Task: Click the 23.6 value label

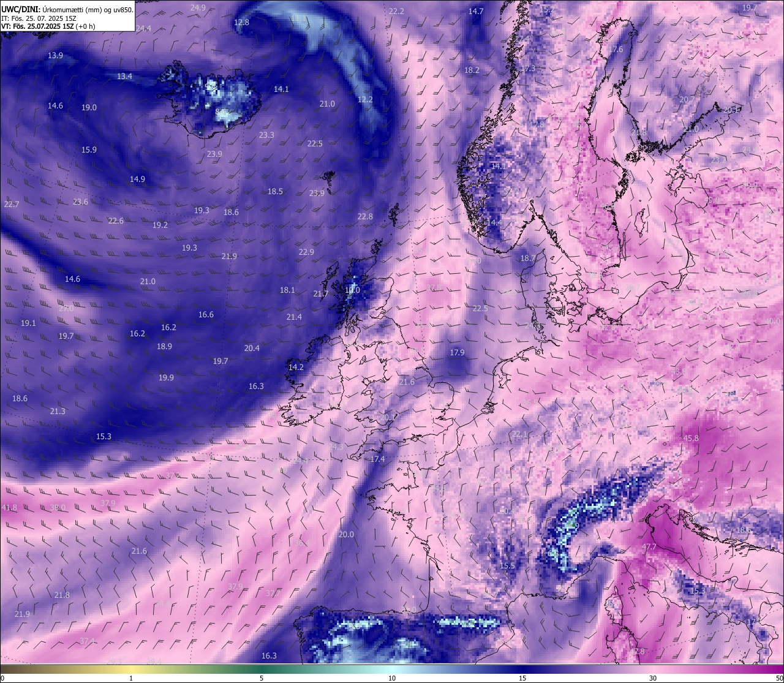Action: click(x=80, y=202)
